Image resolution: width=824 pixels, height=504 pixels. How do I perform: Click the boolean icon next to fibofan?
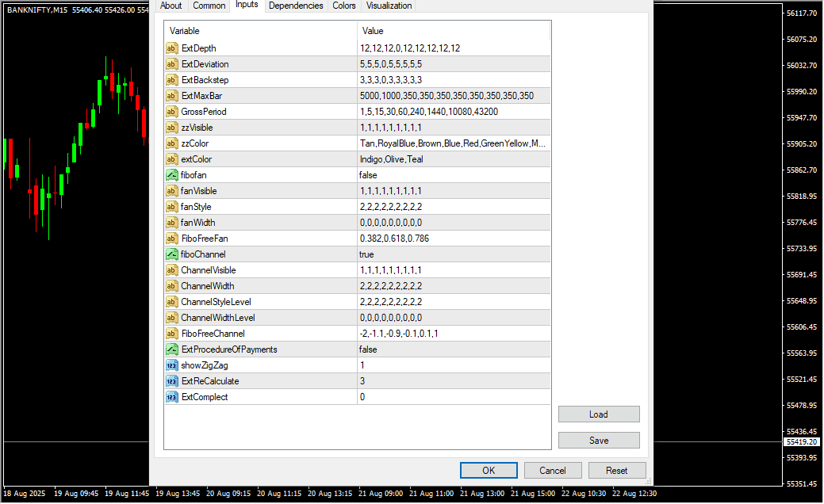tap(171, 175)
